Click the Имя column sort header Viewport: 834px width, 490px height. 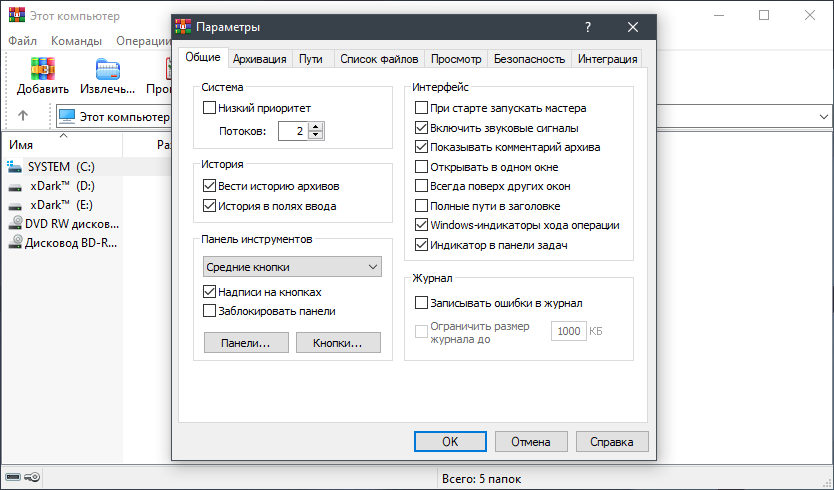pyautogui.click(x=61, y=145)
